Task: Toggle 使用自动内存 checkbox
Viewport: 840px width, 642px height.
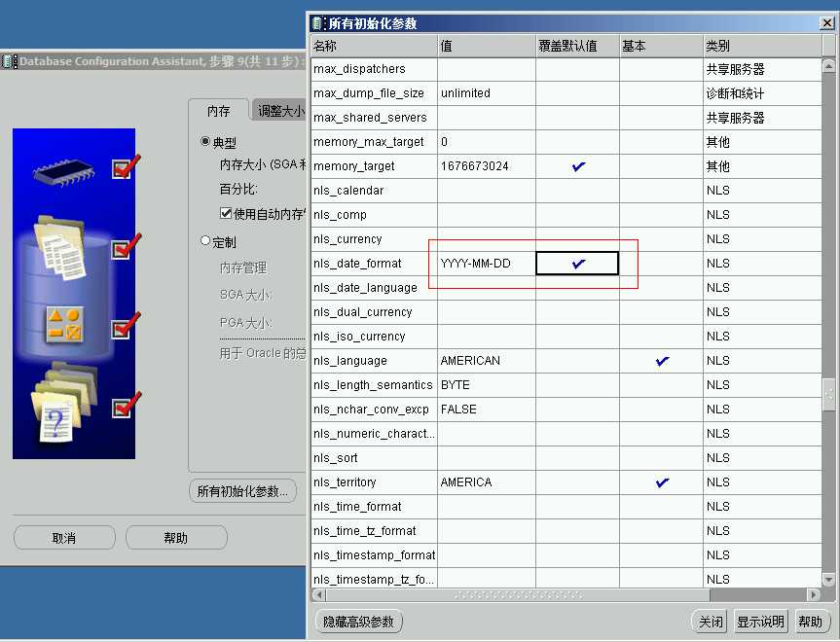Action: coord(226,213)
